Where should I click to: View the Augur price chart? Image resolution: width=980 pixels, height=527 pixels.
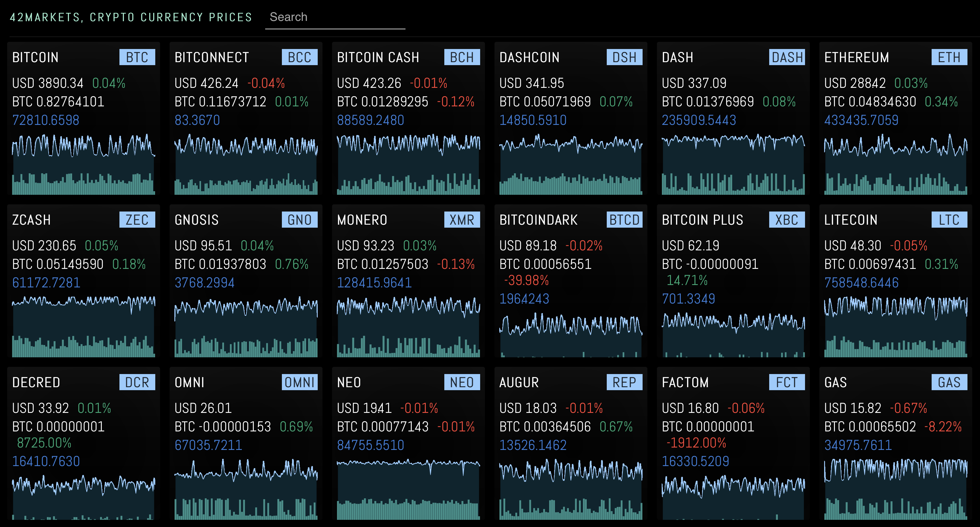tap(571, 489)
